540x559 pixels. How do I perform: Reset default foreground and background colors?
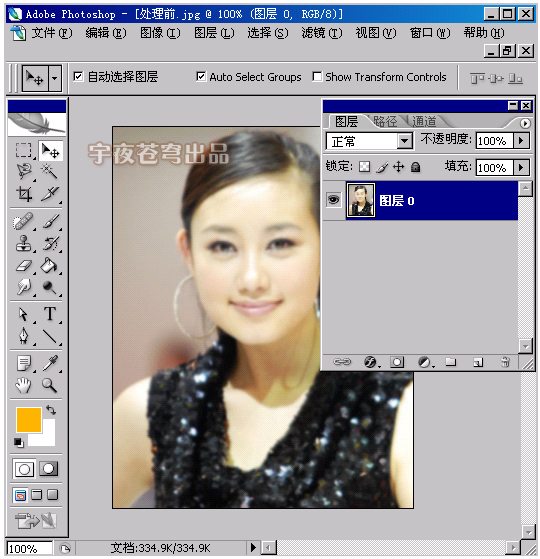pos(19,442)
